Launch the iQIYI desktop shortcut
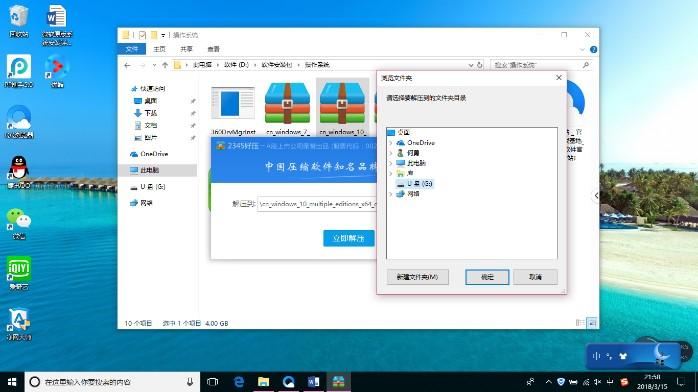 [x=18, y=273]
